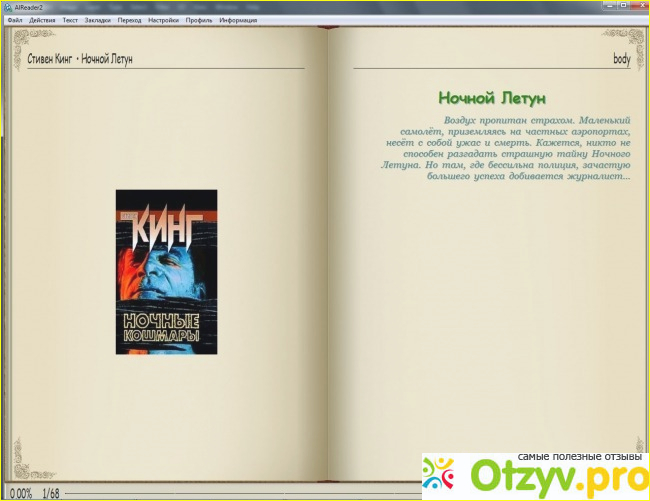Screen dimensions: 650x501
Task: Click the 1/68 page counter
Action: pyautogui.click(x=51, y=493)
